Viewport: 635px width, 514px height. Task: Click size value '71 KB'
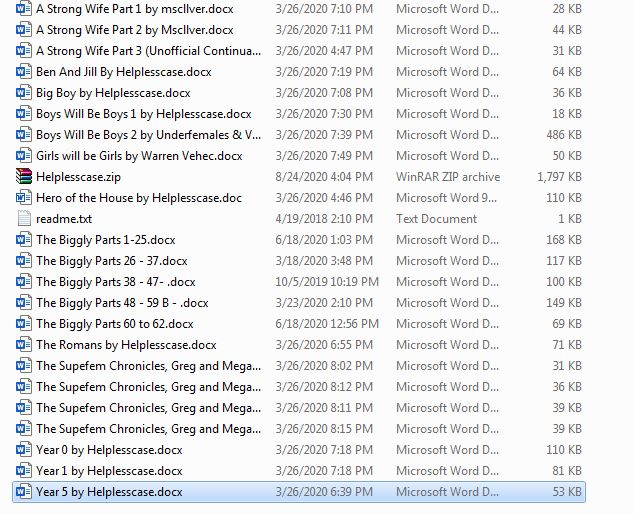point(567,345)
